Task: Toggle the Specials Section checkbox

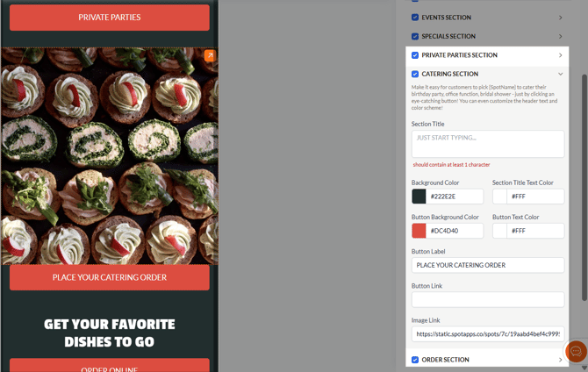Action: pos(415,36)
